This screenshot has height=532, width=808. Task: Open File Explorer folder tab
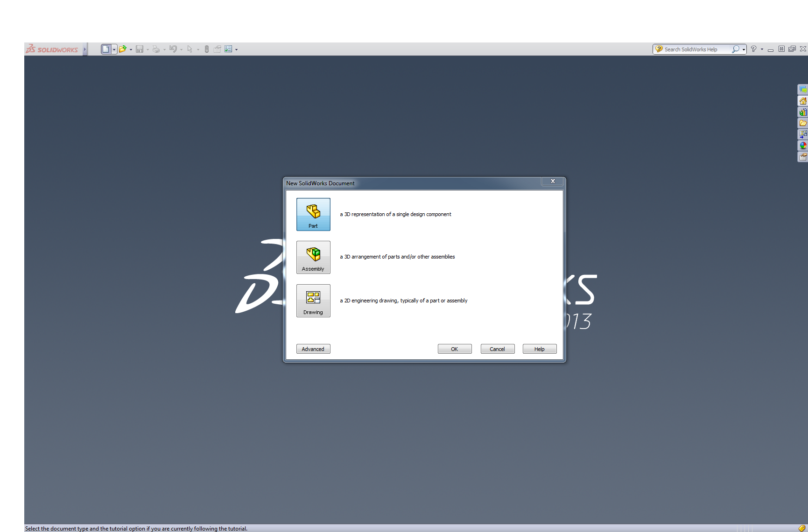(803, 123)
